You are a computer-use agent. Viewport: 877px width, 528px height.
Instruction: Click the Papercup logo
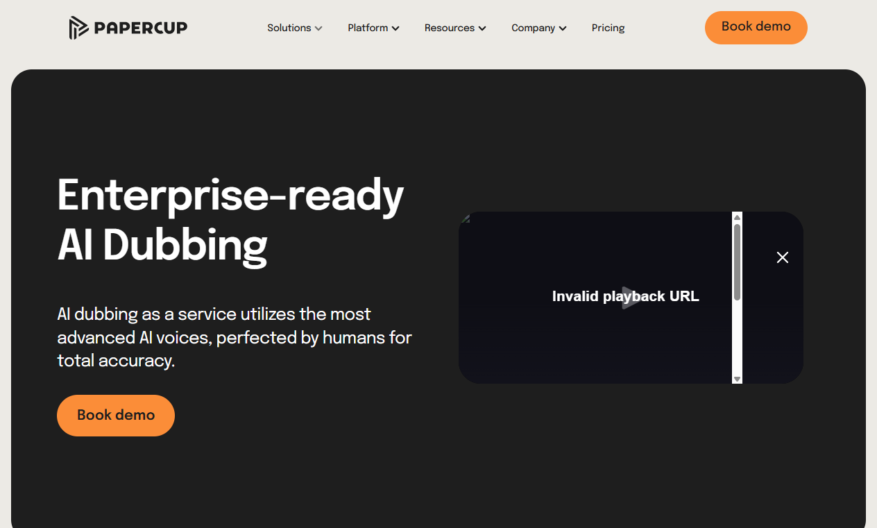click(128, 27)
